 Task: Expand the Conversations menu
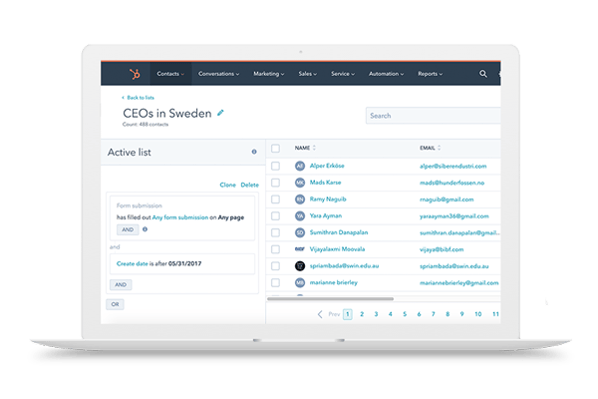click(x=219, y=74)
